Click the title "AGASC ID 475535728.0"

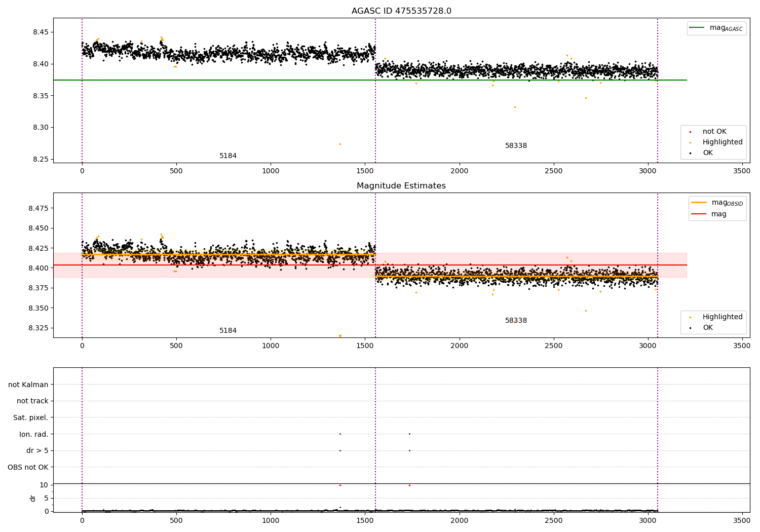(401, 11)
